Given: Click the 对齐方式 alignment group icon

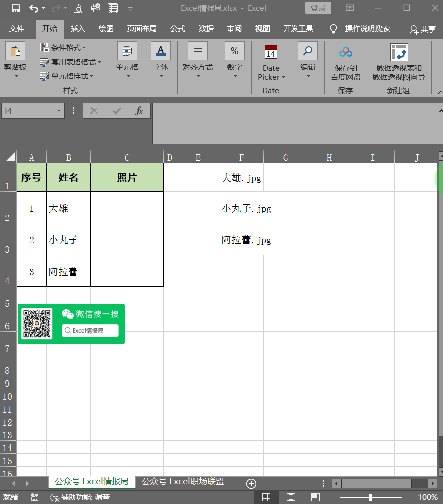Looking at the screenshot, I should 197,51.
